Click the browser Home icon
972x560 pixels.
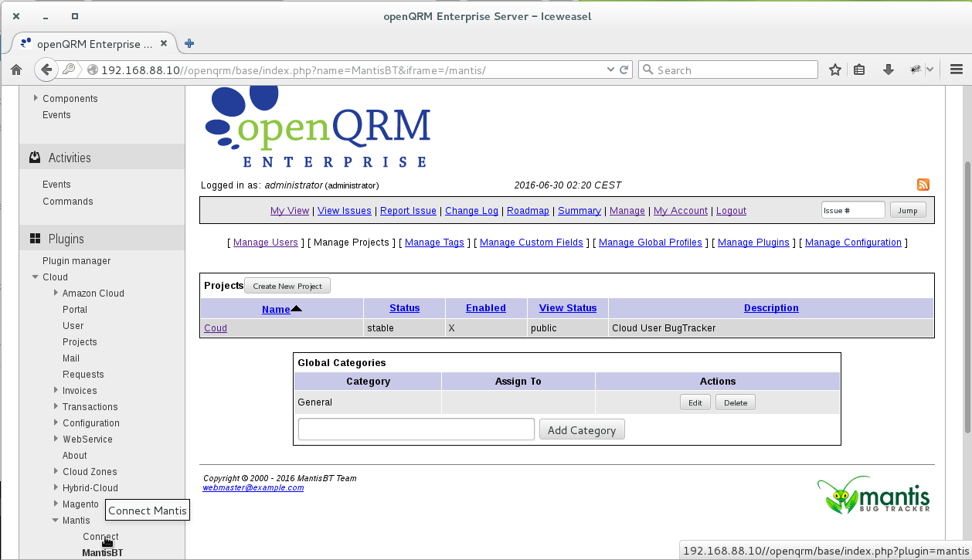[15, 70]
